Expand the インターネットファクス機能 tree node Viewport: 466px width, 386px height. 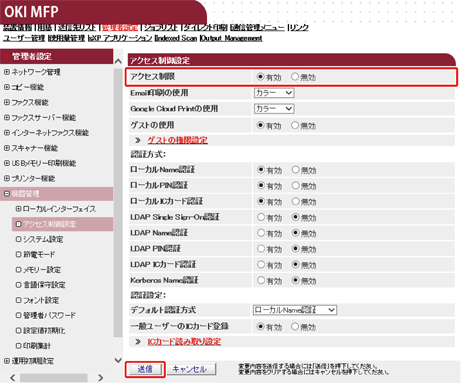pos(7,133)
